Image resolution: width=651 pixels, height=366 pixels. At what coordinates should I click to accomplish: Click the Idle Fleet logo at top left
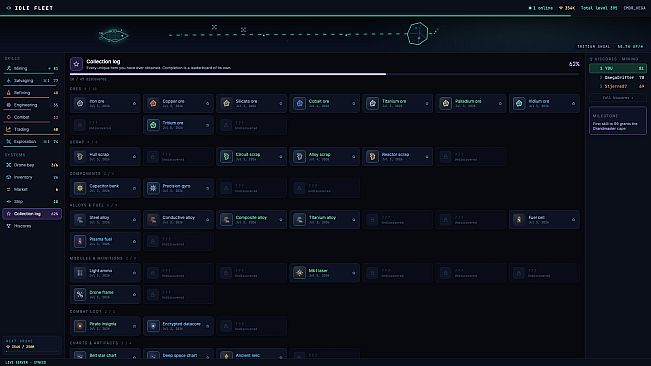(29, 8)
